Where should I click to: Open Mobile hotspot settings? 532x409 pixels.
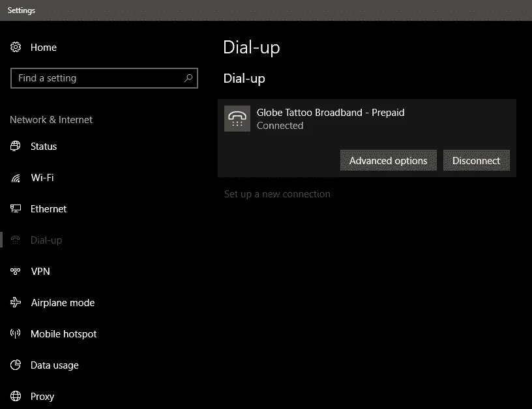tap(64, 334)
